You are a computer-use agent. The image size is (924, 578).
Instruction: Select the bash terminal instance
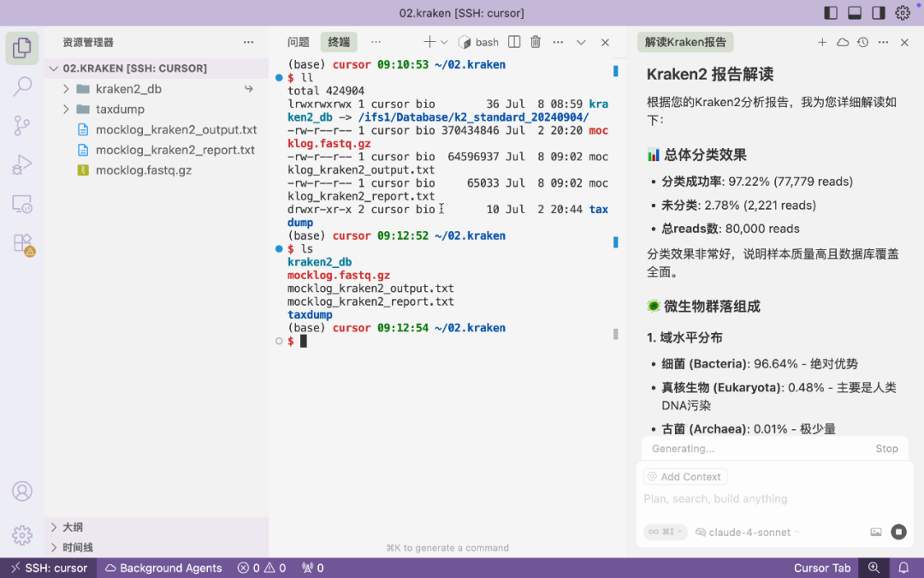[478, 42]
